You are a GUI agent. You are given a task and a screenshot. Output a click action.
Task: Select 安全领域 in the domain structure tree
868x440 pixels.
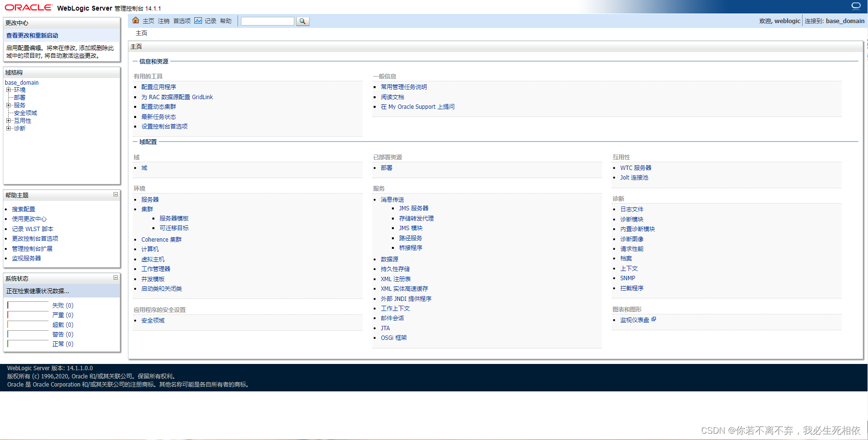pos(25,113)
